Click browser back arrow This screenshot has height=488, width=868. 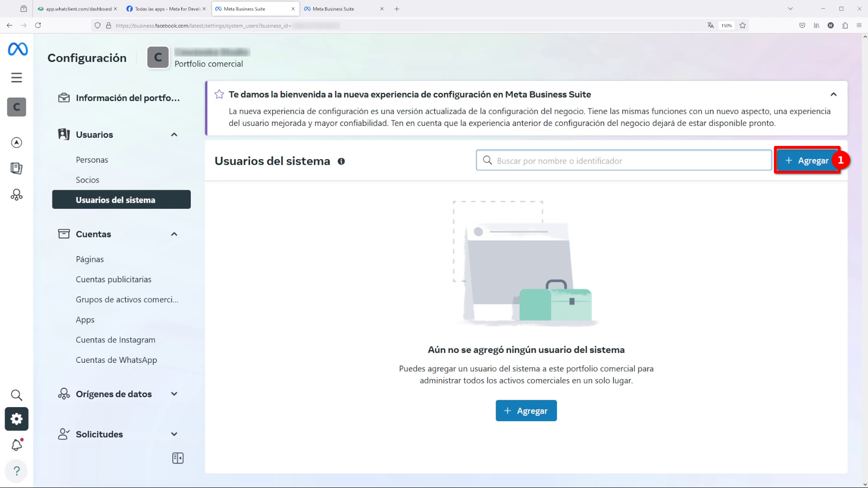[x=9, y=25]
